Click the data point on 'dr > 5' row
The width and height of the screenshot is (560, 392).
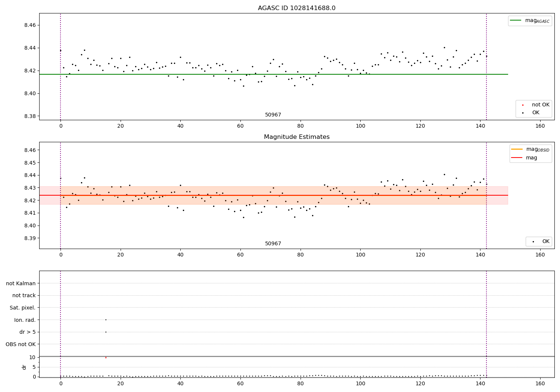click(106, 332)
